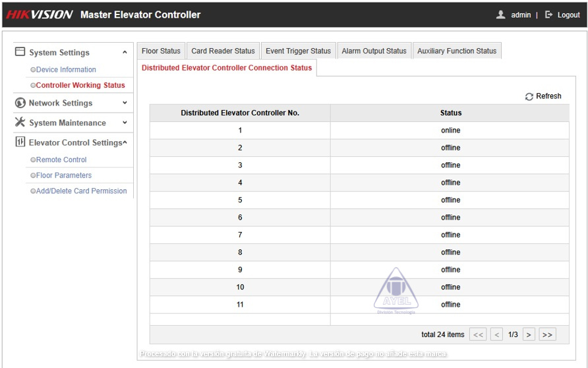The image size is (588, 368).
Task: Click the System Maintenance tools icon
Action: tap(20, 123)
